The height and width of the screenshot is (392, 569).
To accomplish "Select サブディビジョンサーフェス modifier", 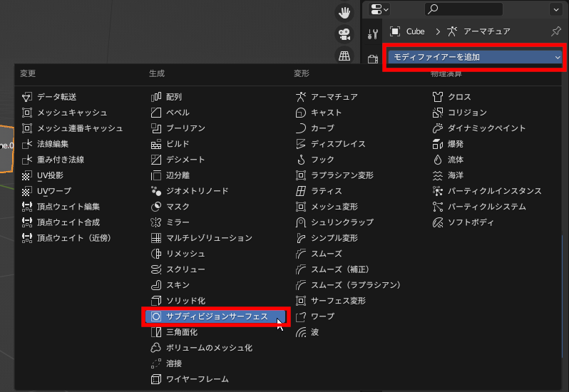I will coord(215,316).
